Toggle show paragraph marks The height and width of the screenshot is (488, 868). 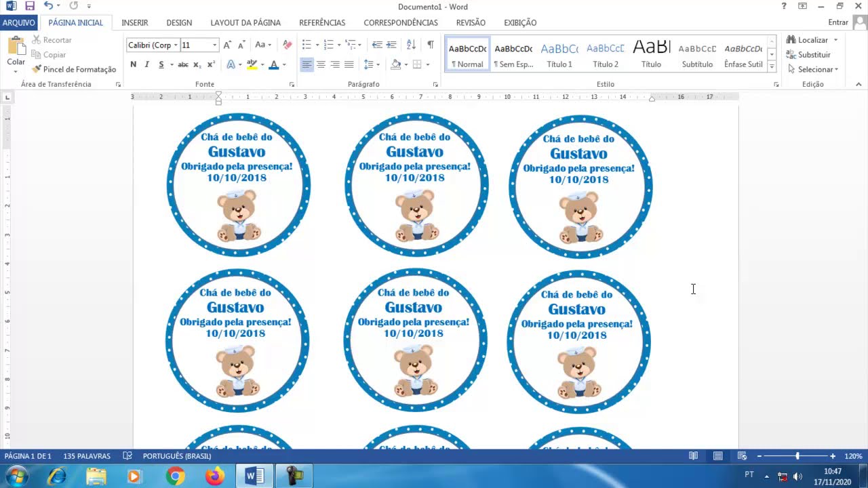coord(431,45)
